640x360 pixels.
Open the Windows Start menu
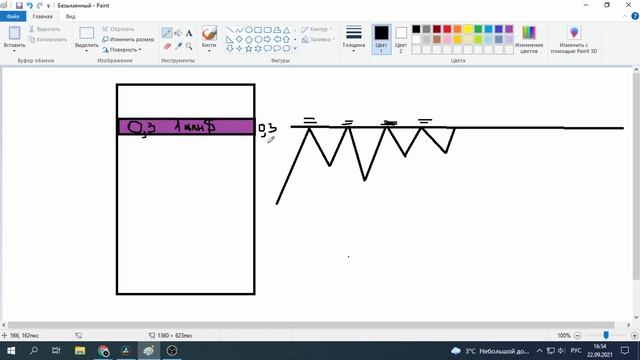pos(11,351)
